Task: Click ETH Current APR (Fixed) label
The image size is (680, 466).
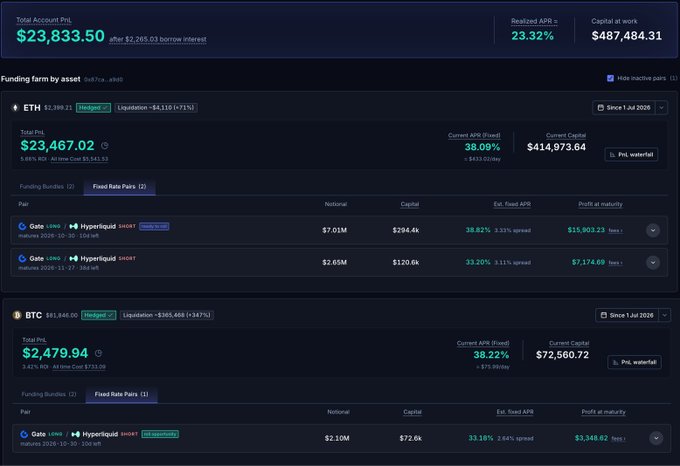Action: pos(474,136)
